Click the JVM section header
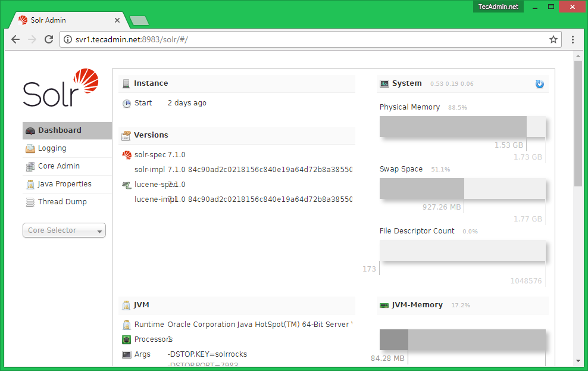Viewport: 588px width, 371px height. [x=237, y=305]
